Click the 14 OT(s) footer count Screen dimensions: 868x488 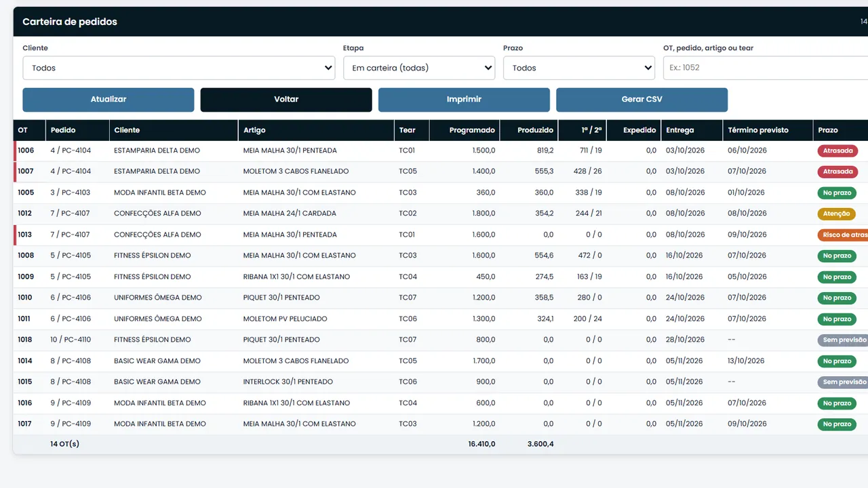coord(64,444)
